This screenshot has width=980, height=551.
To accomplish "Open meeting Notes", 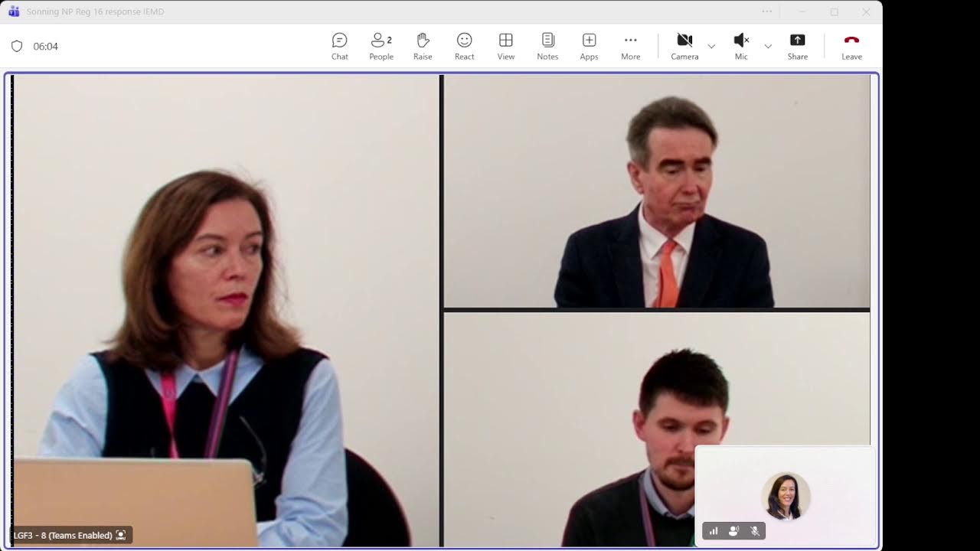I will (x=547, y=46).
